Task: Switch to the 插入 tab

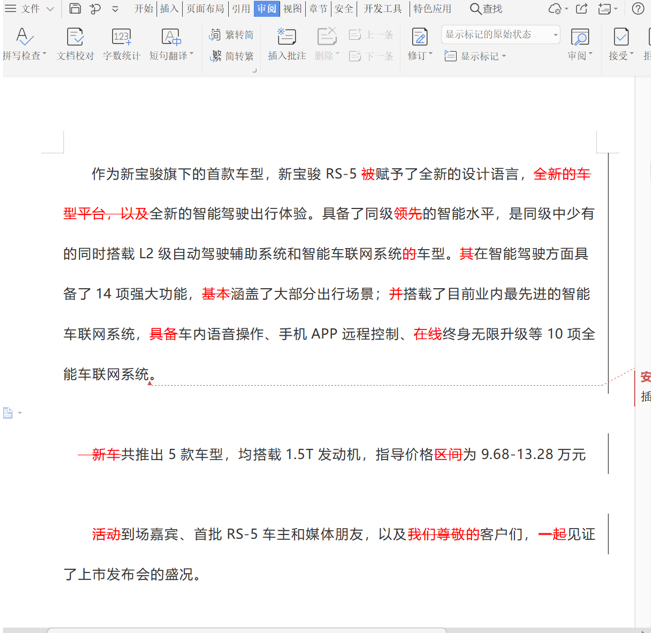Action: tap(169, 9)
